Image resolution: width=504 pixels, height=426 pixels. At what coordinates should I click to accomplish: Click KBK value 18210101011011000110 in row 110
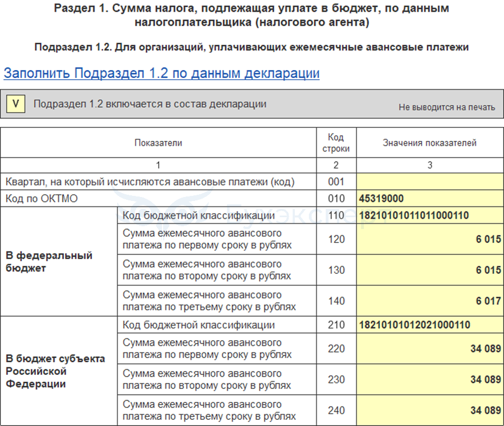pyautogui.click(x=414, y=216)
